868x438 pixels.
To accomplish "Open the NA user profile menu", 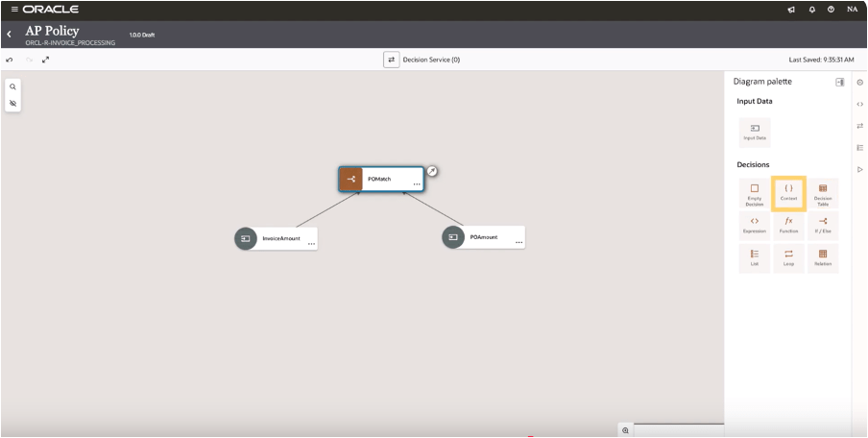I will pyautogui.click(x=852, y=10).
